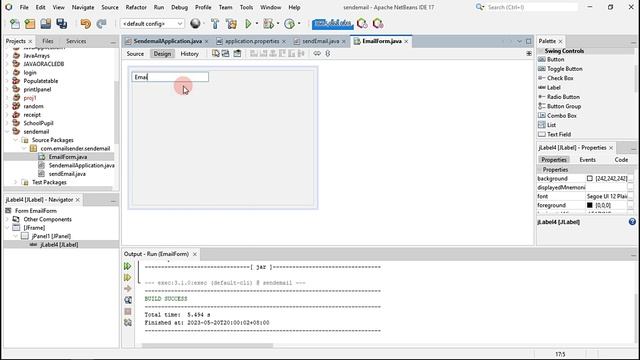Viewport: 640px width, 360px height.
Task: Click the re-run icon in Output panel
Action: click(x=128, y=266)
